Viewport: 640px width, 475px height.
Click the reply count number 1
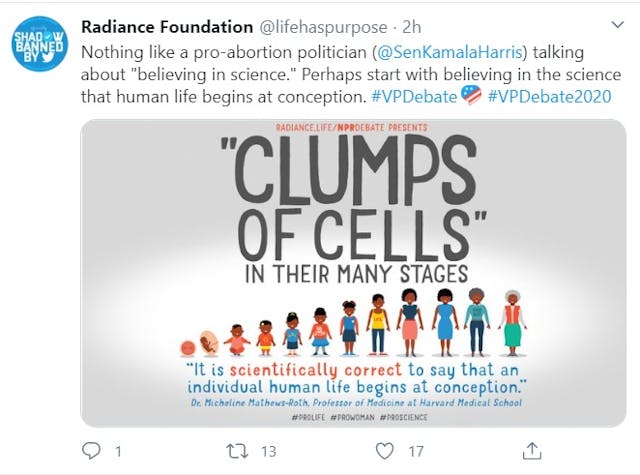[118, 451]
